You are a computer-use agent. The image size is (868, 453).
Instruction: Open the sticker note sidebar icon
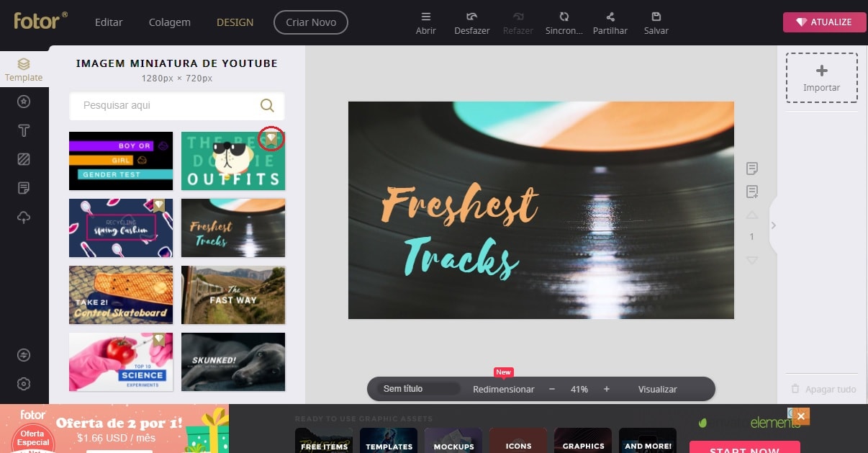[x=24, y=188]
